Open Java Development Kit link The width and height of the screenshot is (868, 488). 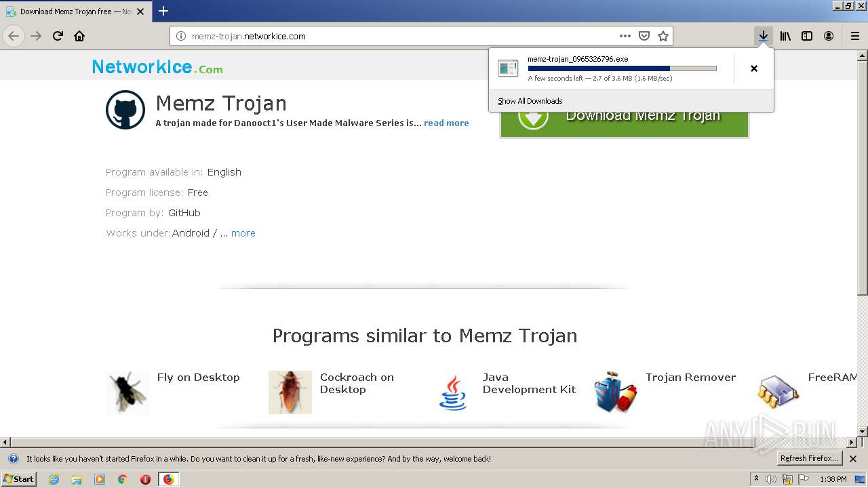click(x=529, y=383)
